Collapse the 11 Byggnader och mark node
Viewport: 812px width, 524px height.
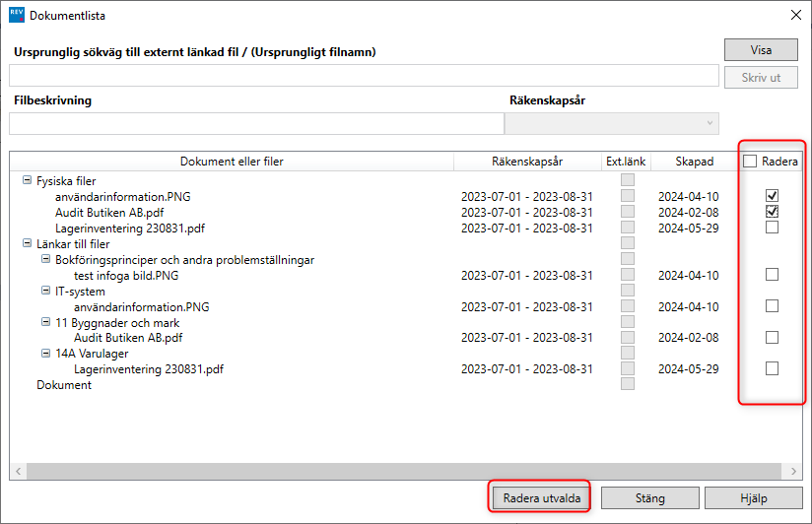click(45, 322)
